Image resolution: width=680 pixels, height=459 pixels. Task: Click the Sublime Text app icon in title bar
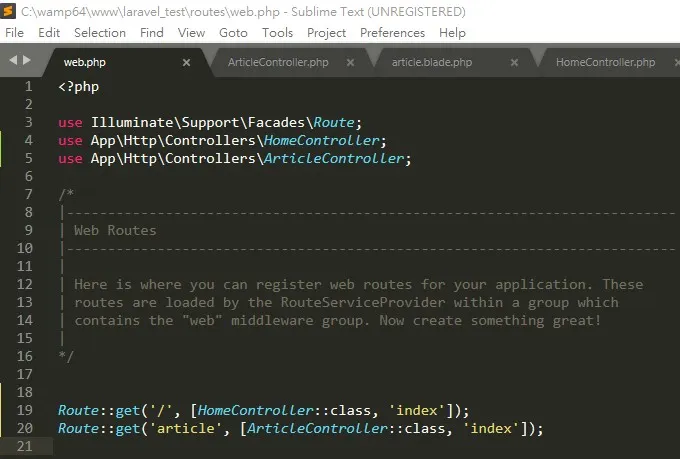point(8,11)
